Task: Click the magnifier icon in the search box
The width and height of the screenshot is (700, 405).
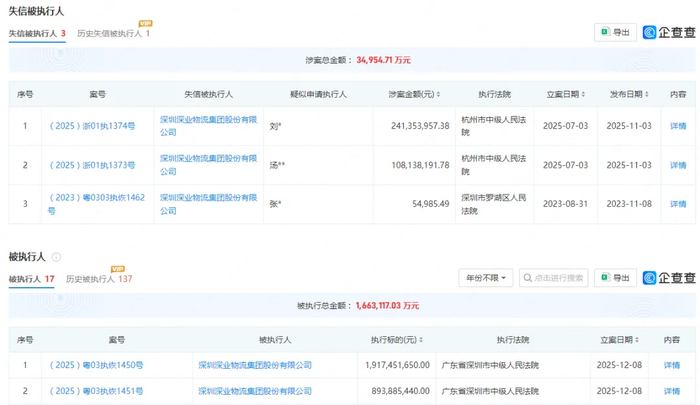Action: [528, 278]
